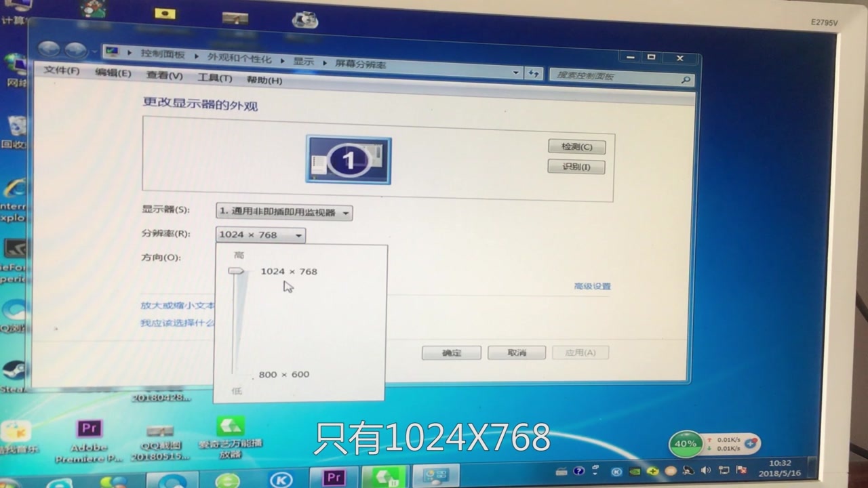Click the back navigation arrow
Screen dimensions: 868x488
coord(49,49)
